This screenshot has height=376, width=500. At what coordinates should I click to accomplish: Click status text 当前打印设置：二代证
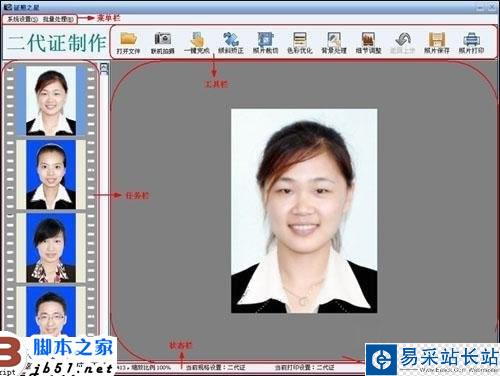click(x=304, y=367)
